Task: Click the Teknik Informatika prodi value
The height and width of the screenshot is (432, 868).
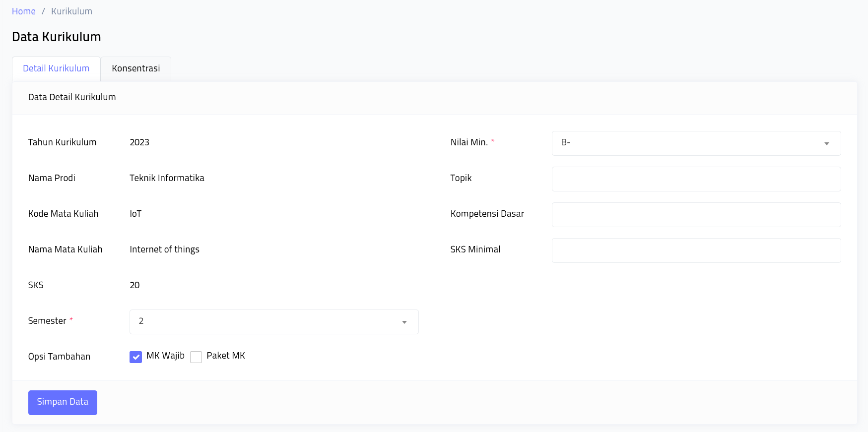Action: [x=167, y=178]
